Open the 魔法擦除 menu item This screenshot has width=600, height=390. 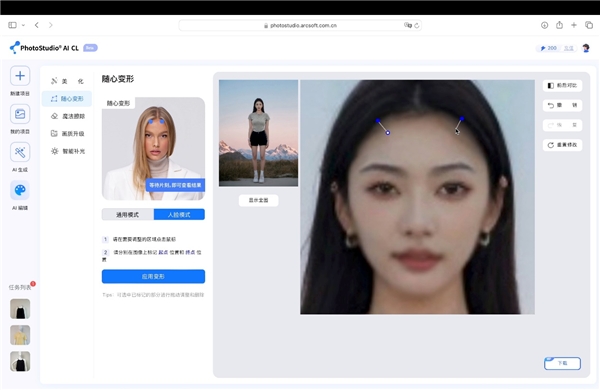(x=67, y=116)
